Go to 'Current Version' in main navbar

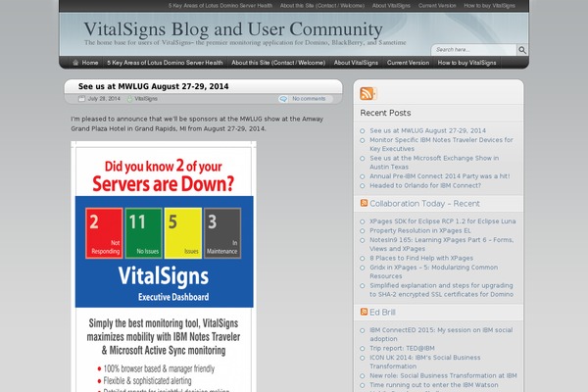[408, 63]
